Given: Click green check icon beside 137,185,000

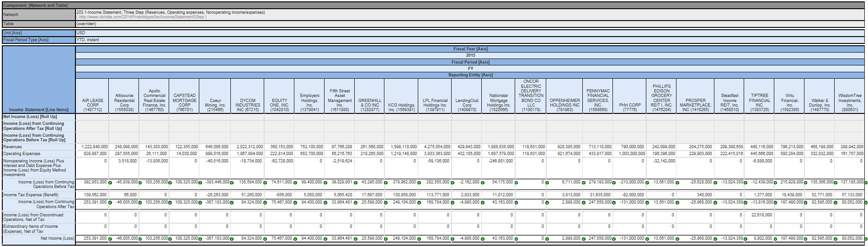Looking at the screenshot, I should tap(865, 183).
